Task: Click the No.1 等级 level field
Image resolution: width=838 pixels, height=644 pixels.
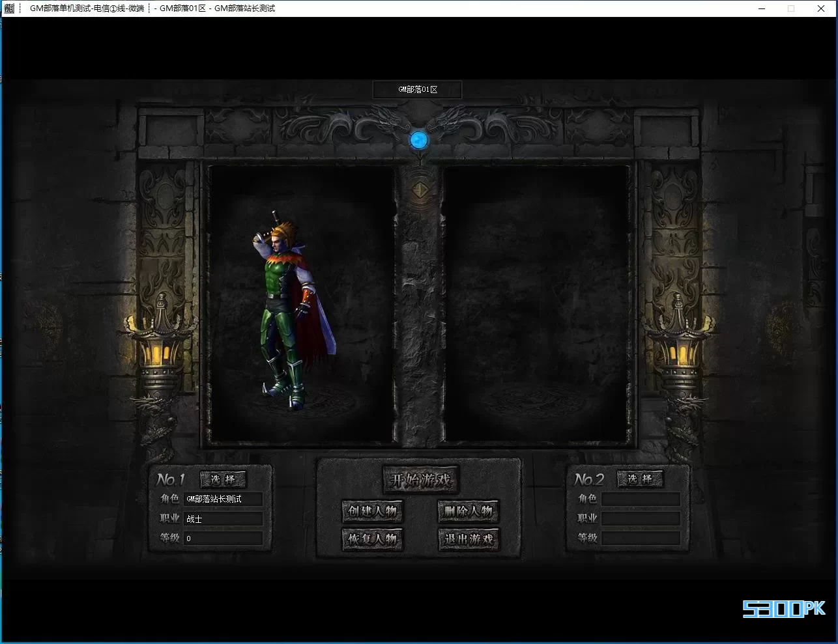Action: coord(223,539)
